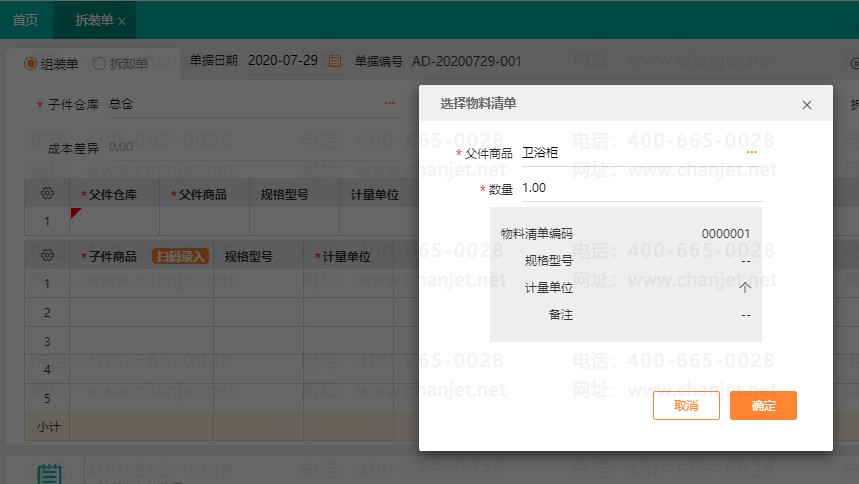Click the ellipsis icon in 子件仓库 field
The height and width of the screenshot is (484, 859).
389,103
